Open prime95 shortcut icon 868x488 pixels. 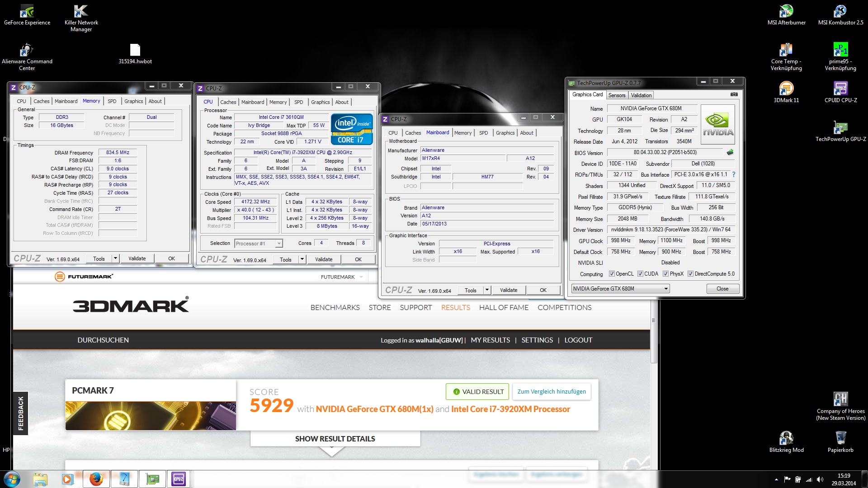tap(840, 57)
